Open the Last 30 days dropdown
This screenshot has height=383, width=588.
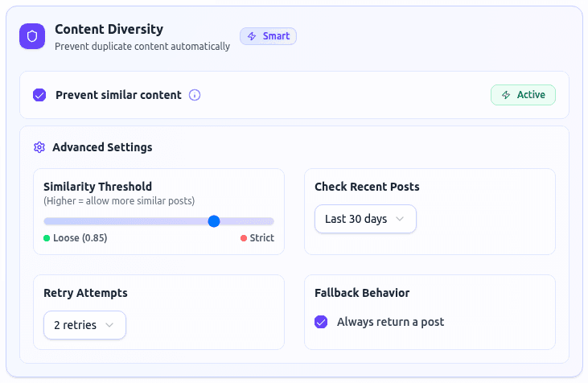[x=365, y=219]
